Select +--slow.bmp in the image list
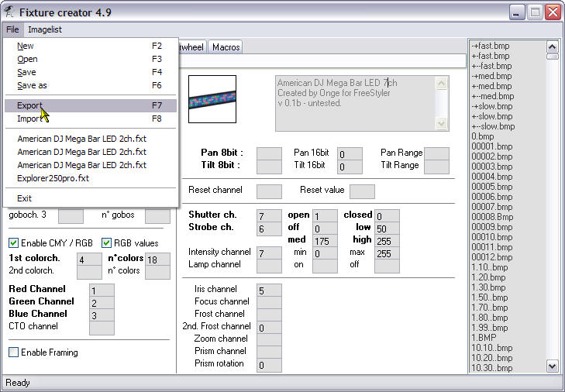 493,126
